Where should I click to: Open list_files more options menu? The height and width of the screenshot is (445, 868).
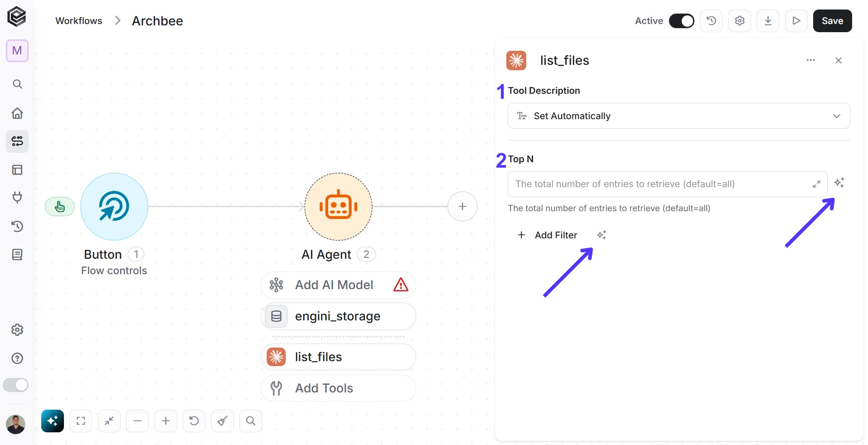coord(811,60)
